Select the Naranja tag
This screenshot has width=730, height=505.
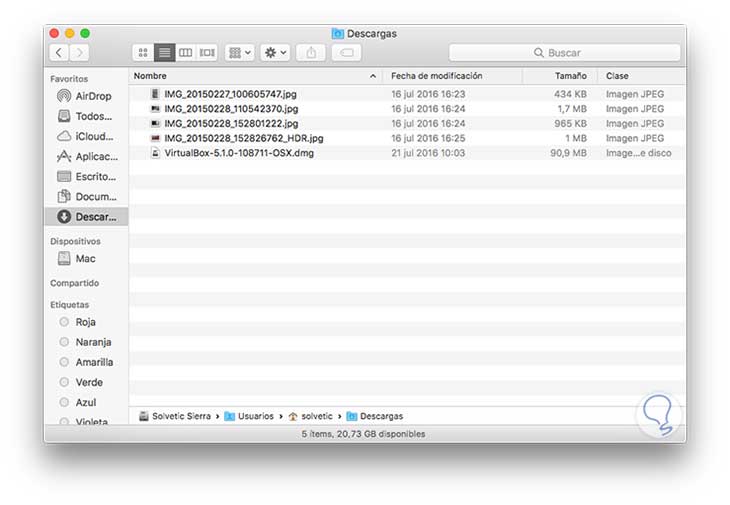tap(87, 342)
